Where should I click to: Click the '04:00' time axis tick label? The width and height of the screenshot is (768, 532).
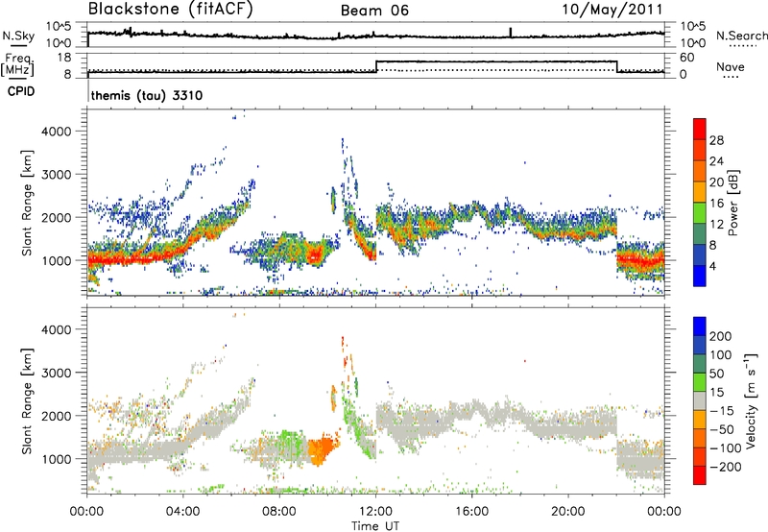coord(182,512)
